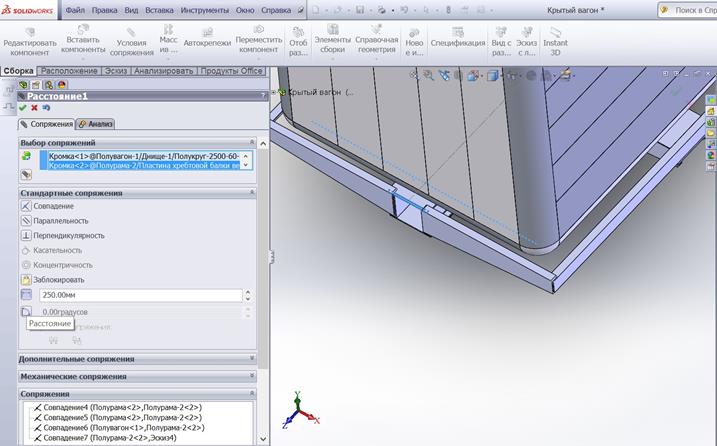This screenshot has height=446, width=717.
Task: Open the Анализ tab in the mate panel
Action: (97, 124)
